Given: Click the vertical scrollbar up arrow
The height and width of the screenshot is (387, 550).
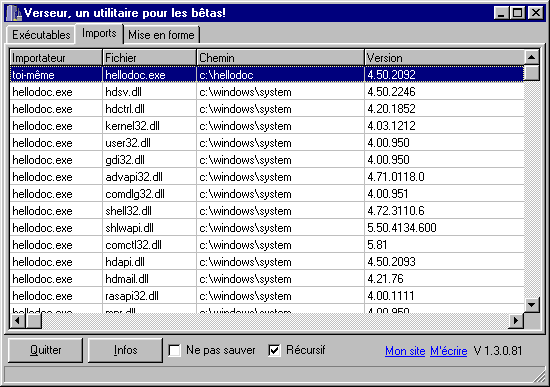Looking at the screenshot, I should 532,57.
